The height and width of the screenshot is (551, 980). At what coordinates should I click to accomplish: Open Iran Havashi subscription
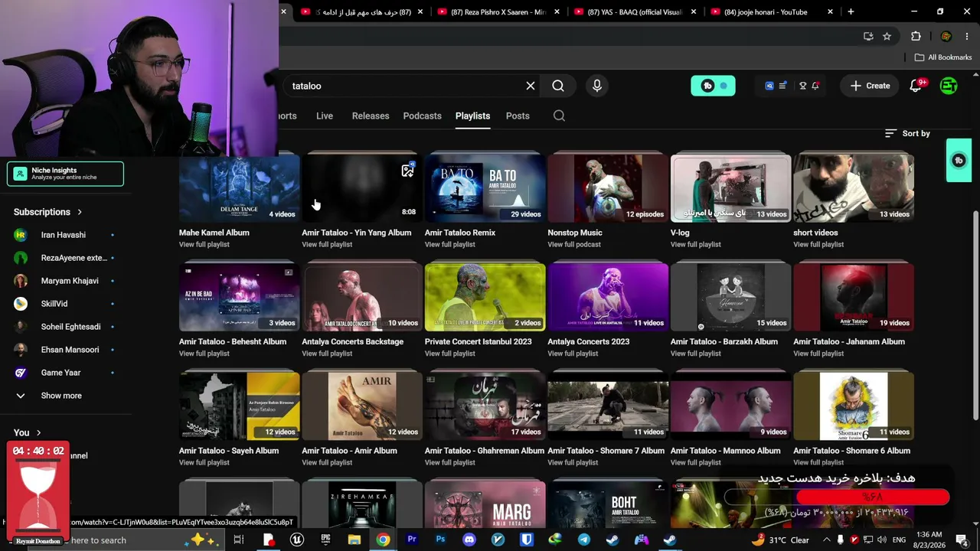click(64, 235)
